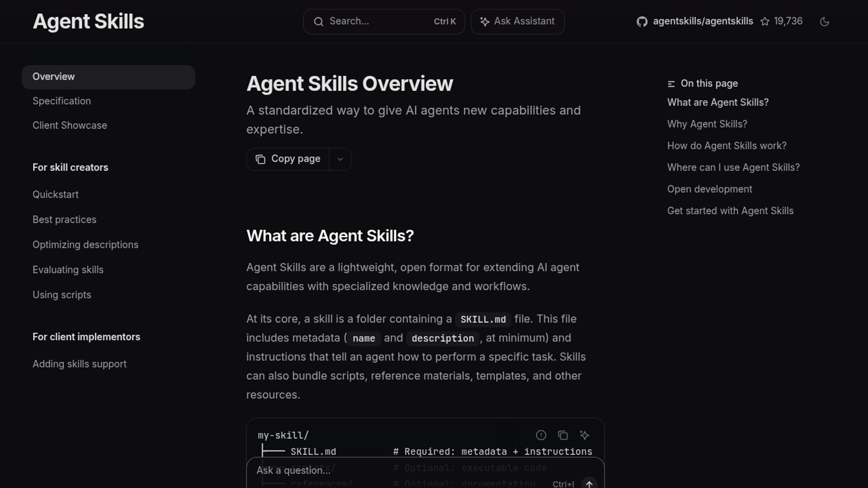Expand the Copy page dropdown chevron

[x=340, y=159]
